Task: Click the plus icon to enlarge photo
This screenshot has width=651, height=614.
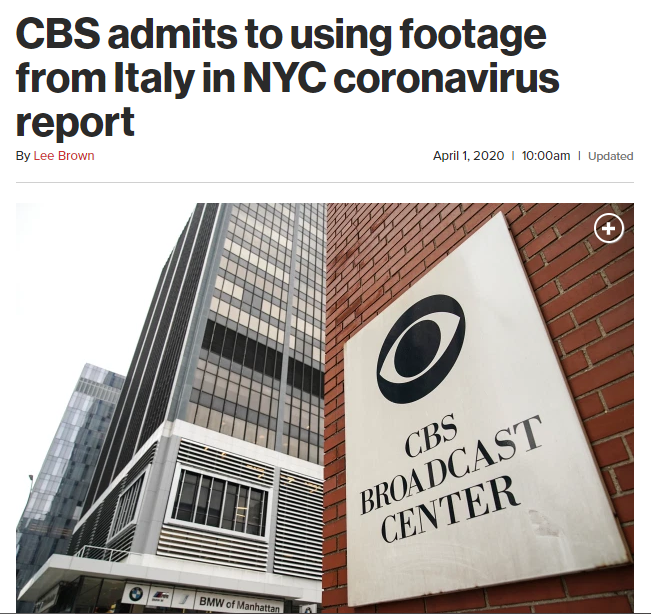Action: [x=609, y=228]
